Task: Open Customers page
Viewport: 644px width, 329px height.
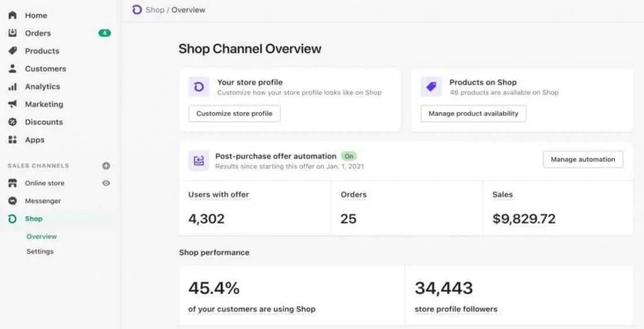Action: (x=45, y=69)
